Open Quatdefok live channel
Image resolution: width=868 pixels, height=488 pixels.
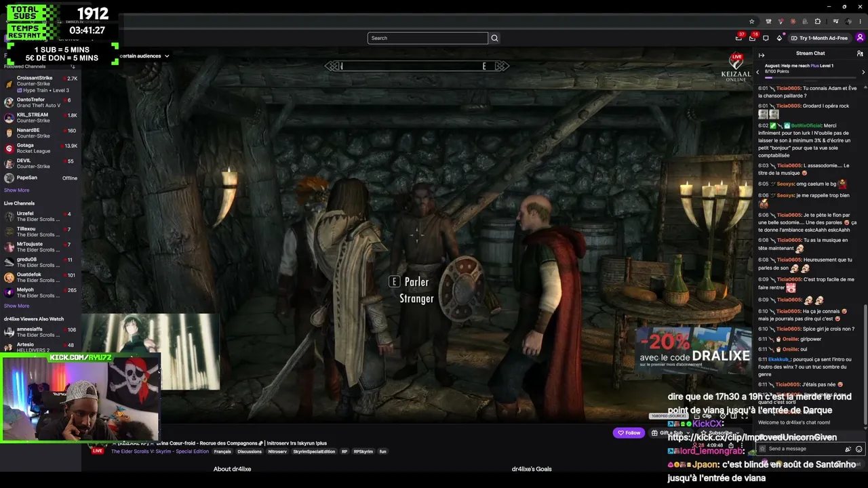click(x=41, y=277)
